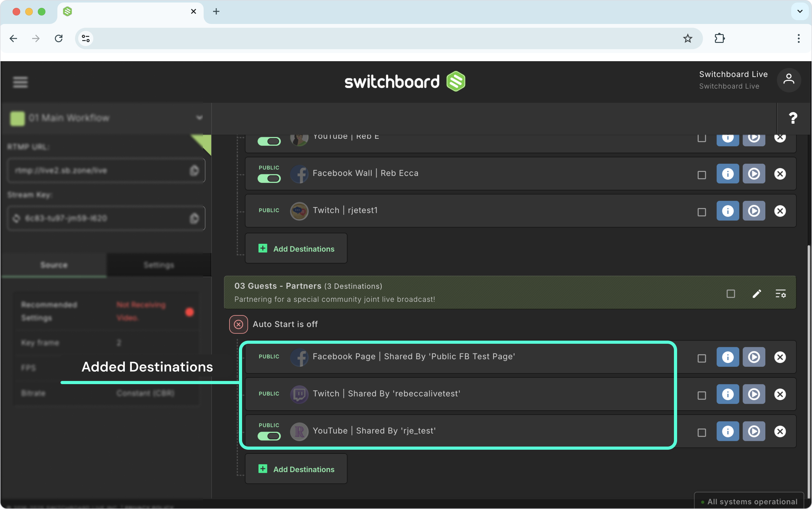Check the Facebook Wall Reb Ecca checkbox
Viewport: 812px width, 509px height.
(x=701, y=175)
